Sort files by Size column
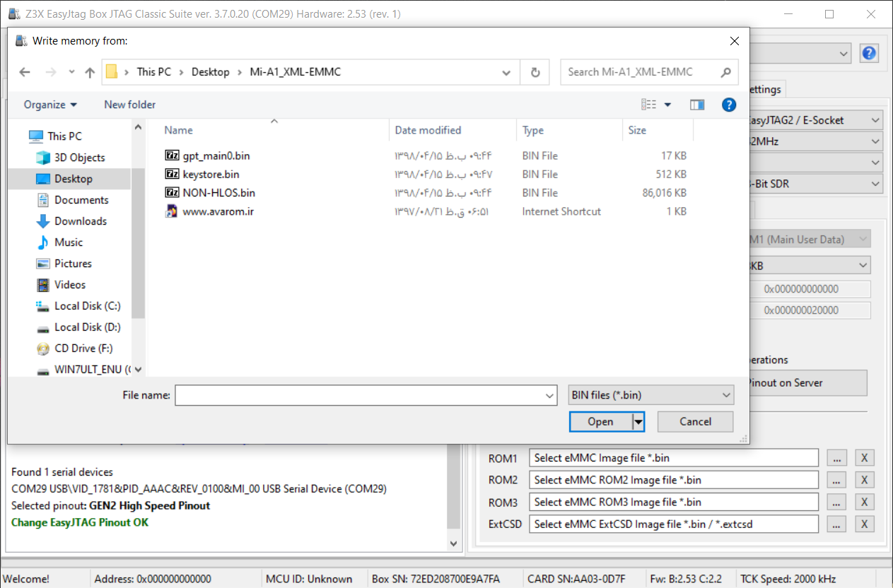This screenshot has height=588, width=893. [637, 130]
